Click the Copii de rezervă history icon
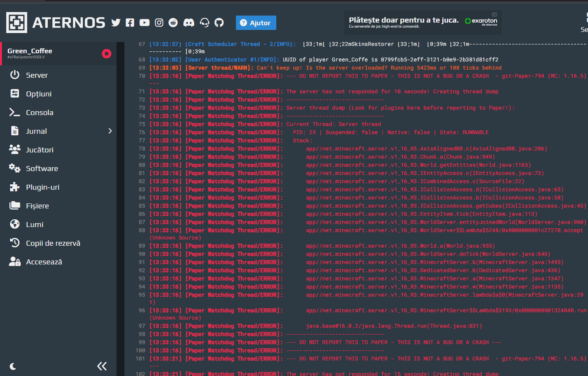 tap(15, 243)
